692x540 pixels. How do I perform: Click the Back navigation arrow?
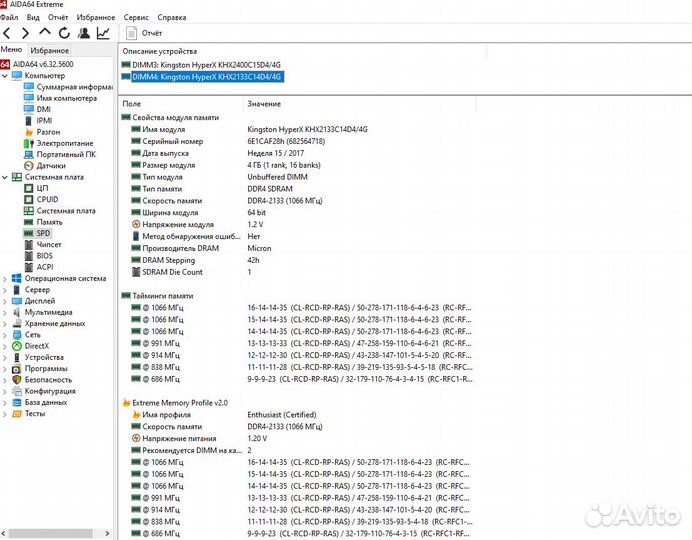7,33
